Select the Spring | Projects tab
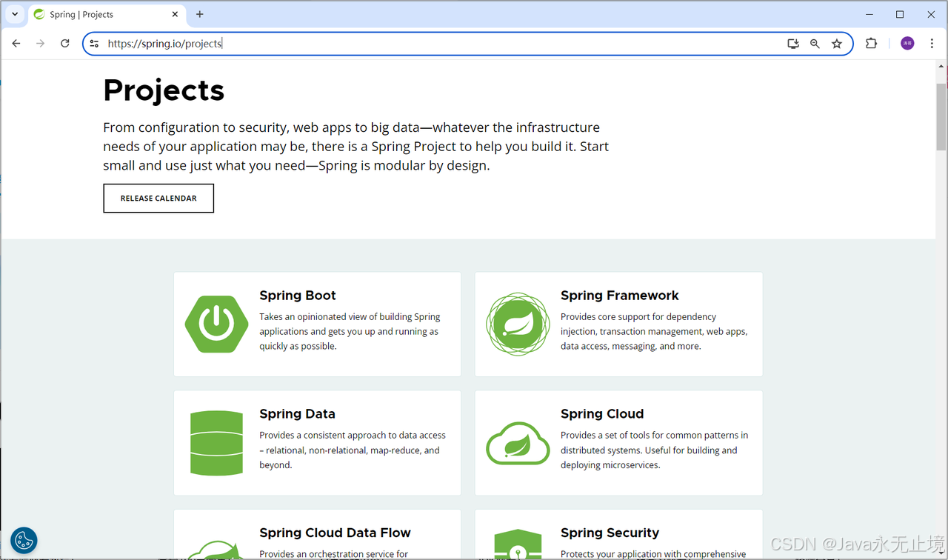Screen dimensions: 948x560 pyautogui.click(x=106, y=15)
